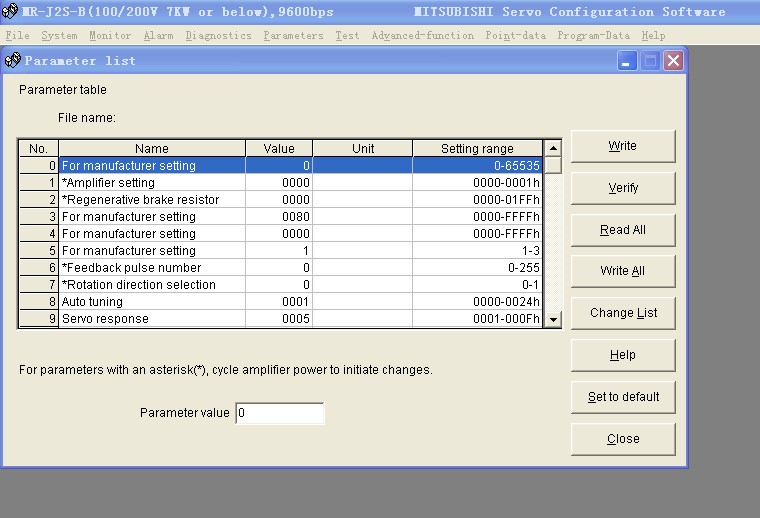Open the Monitor menu
The height and width of the screenshot is (518, 760).
(109, 35)
